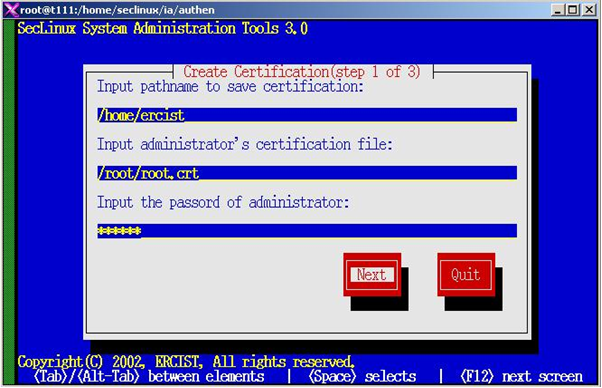
Task: Click the window title root@t111:/home/seclinux/ia/authen
Action: tap(117, 10)
